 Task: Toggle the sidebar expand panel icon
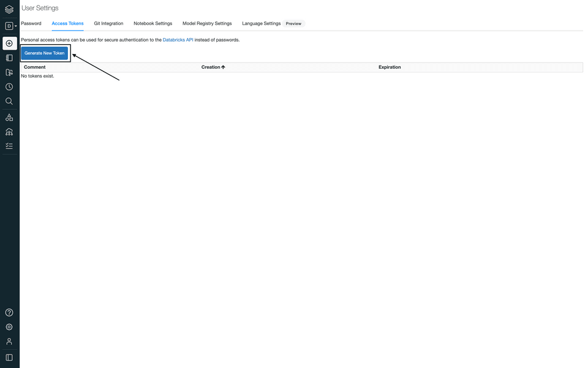pos(9,358)
